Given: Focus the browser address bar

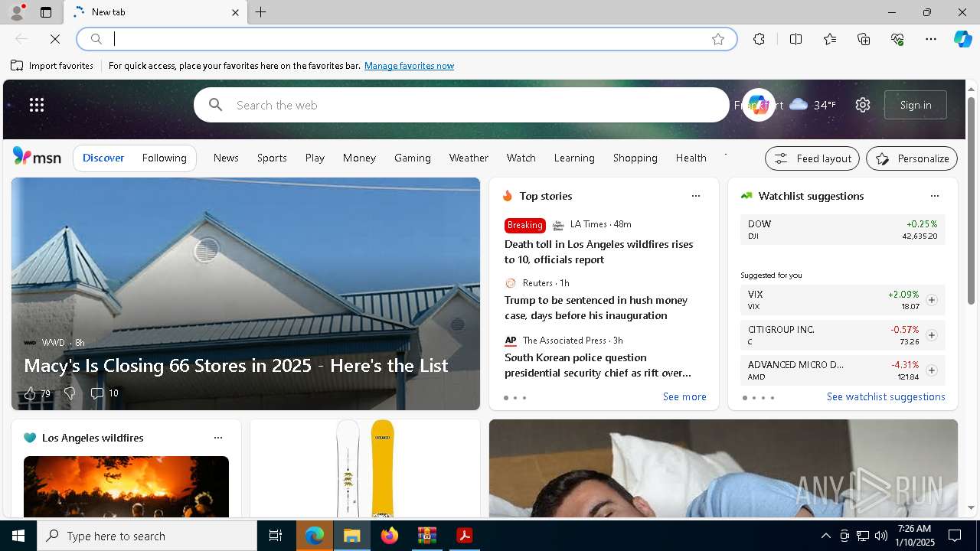Looking at the screenshot, I should pyautogui.click(x=407, y=39).
